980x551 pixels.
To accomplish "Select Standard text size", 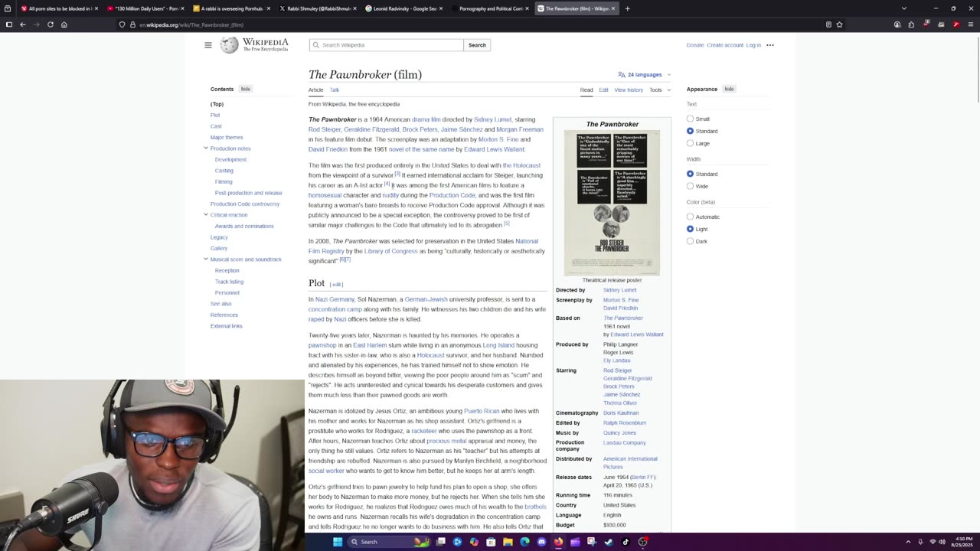I will point(690,131).
